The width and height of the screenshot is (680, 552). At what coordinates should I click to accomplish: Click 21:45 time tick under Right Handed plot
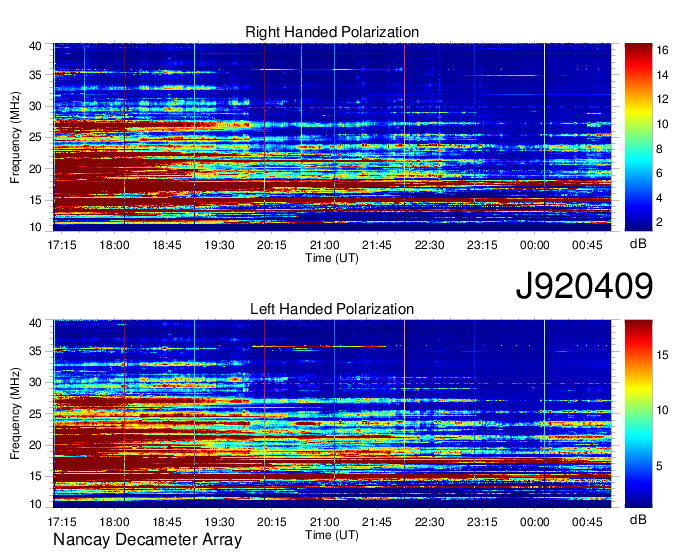pyautogui.click(x=377, y=245)
